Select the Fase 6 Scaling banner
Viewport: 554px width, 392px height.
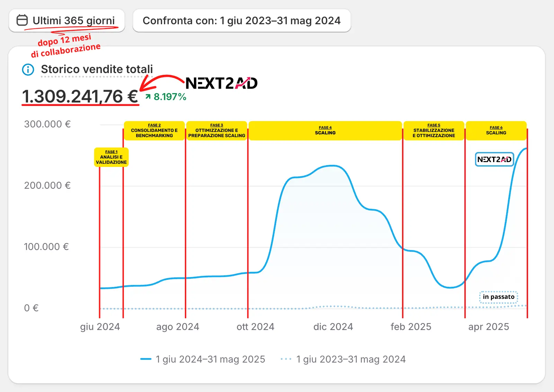[496, 131]
